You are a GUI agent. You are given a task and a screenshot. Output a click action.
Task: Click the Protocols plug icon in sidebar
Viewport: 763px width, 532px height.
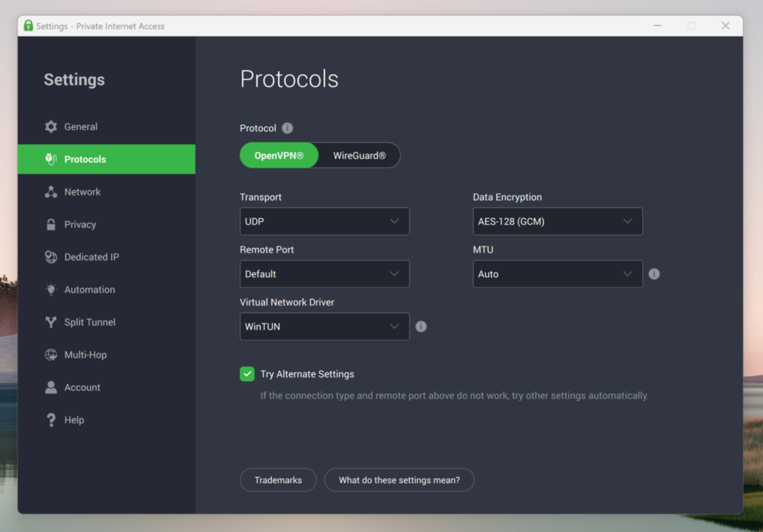51,159
